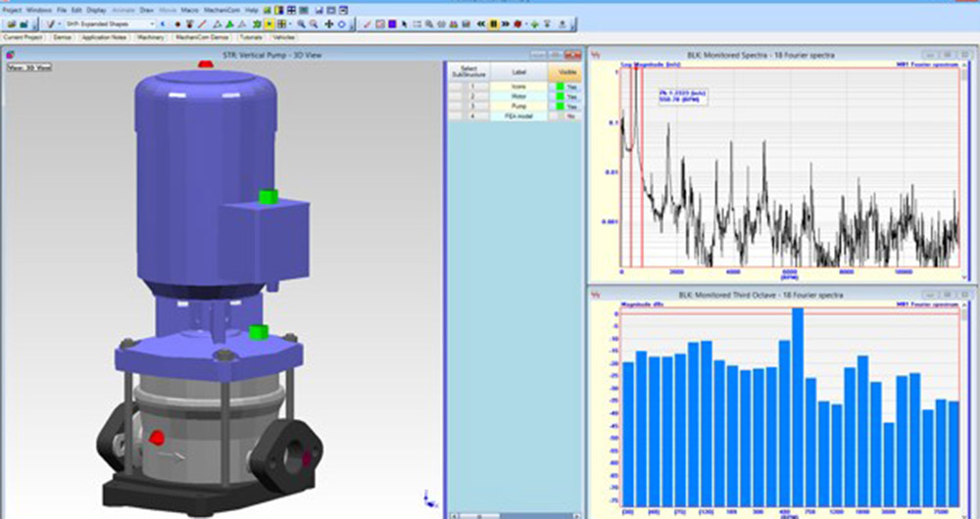Image resolution: width=980 pixels, height=519 pixels.
Task: Switch to the Machinery tab
Action: (x=151, y=37)
